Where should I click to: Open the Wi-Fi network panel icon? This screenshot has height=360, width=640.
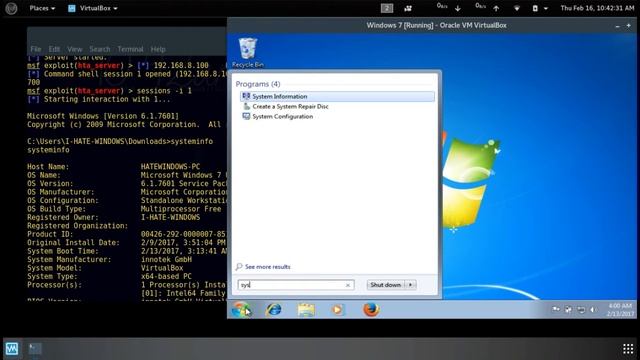point(517,8)
